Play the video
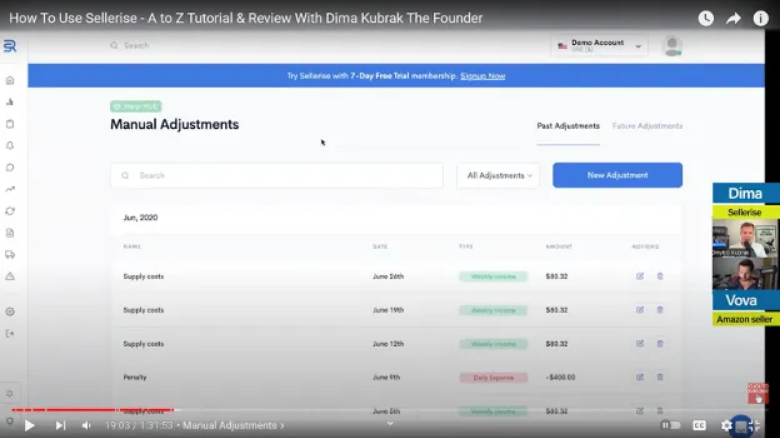 pyautogui.click(x=29, y=426)
